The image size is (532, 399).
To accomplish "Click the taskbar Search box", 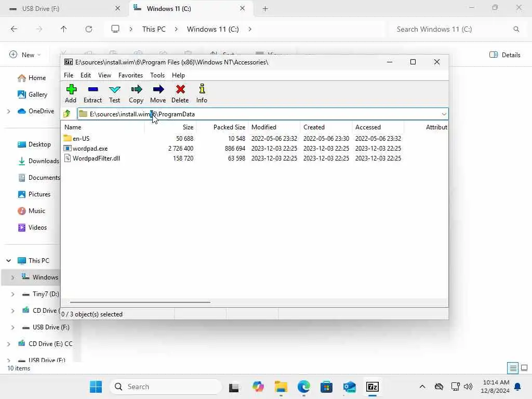I will tap(166, 387).
